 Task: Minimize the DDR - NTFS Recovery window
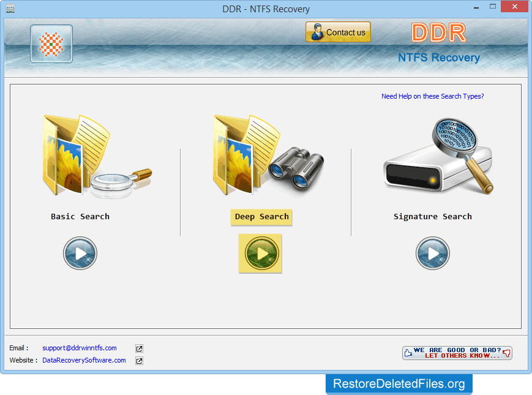click(476, 7)
